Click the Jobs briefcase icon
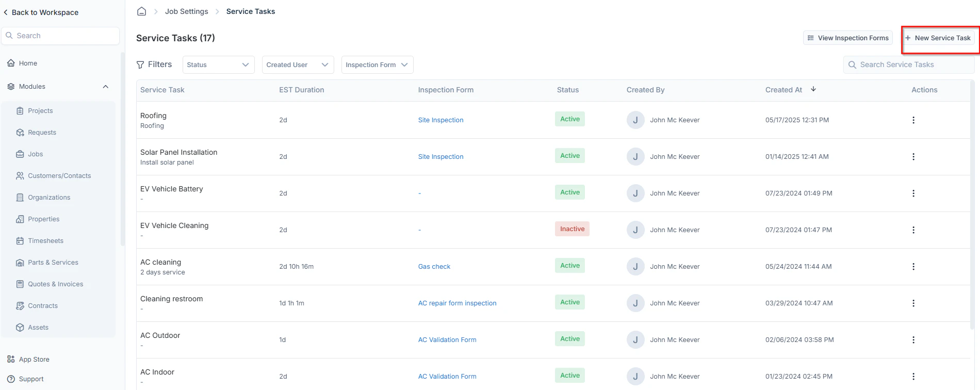980x390 pixels. [x=20, y=154]
